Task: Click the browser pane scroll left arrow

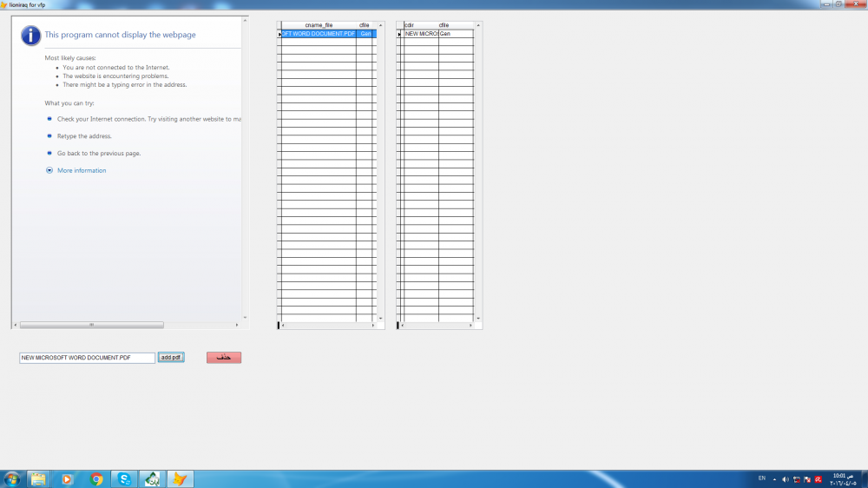Action: coord(16,325)
